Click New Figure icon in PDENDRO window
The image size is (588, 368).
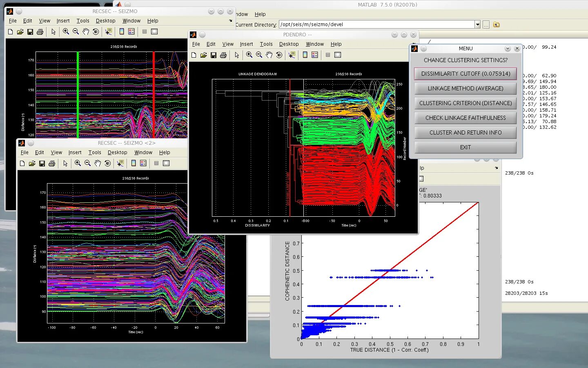click(x=194, y=55)
